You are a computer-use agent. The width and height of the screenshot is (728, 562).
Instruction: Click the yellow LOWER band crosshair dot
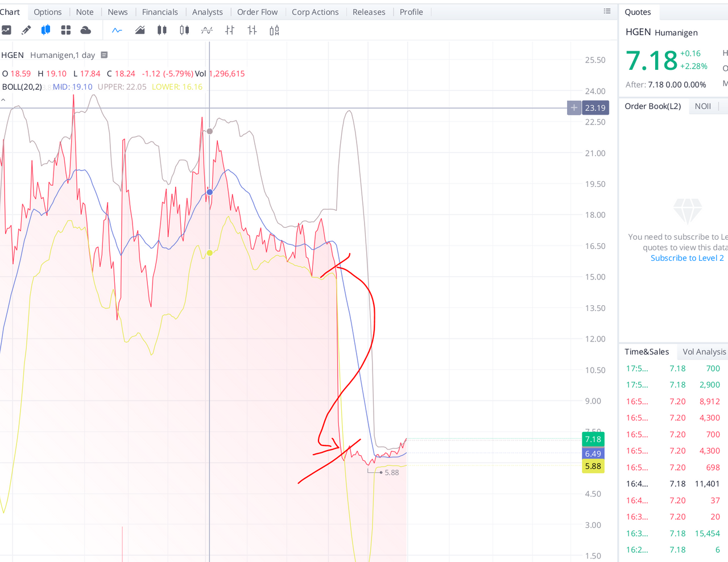pyautogui.click(x=210, y=253)
